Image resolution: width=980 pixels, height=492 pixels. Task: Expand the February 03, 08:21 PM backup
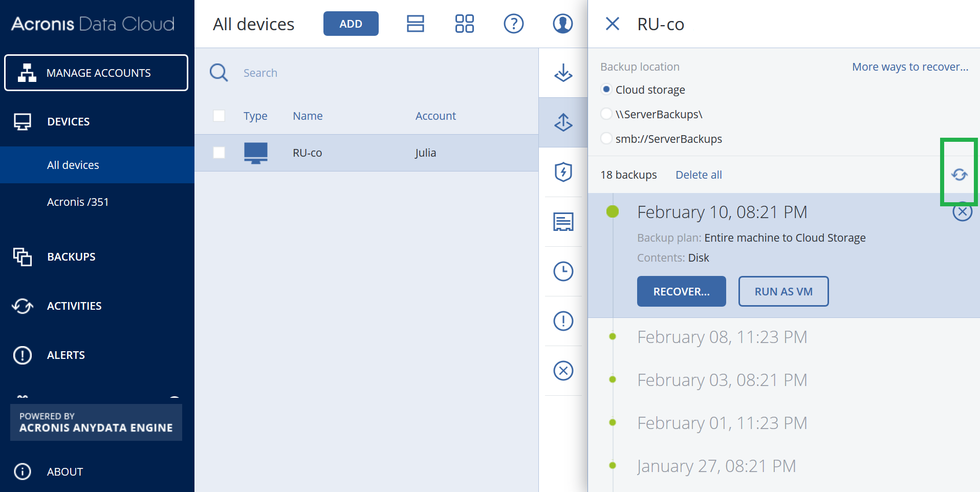pos(722,380)
